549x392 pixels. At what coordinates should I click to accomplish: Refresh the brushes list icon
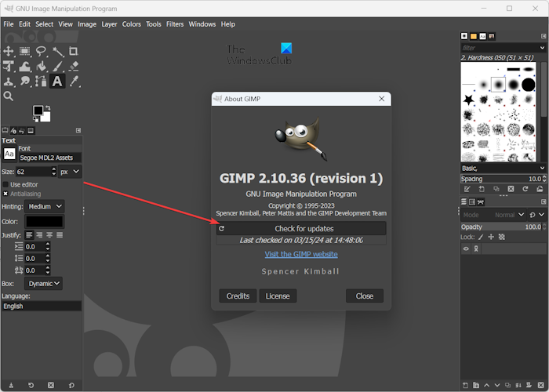pos(525,189)
